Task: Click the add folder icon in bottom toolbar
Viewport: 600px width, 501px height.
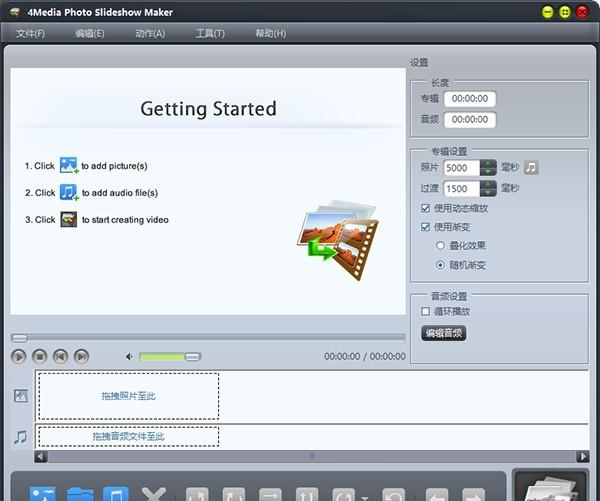Action: (x=80, y=494)
